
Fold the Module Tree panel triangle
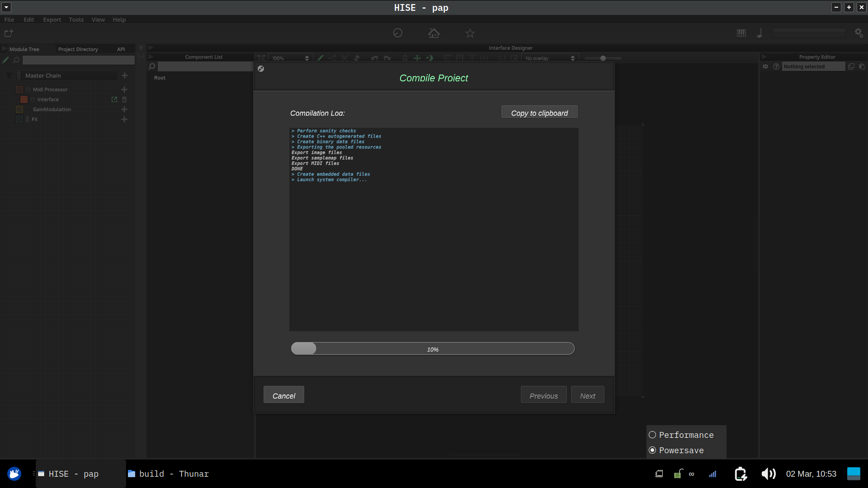tap(4, 49)
